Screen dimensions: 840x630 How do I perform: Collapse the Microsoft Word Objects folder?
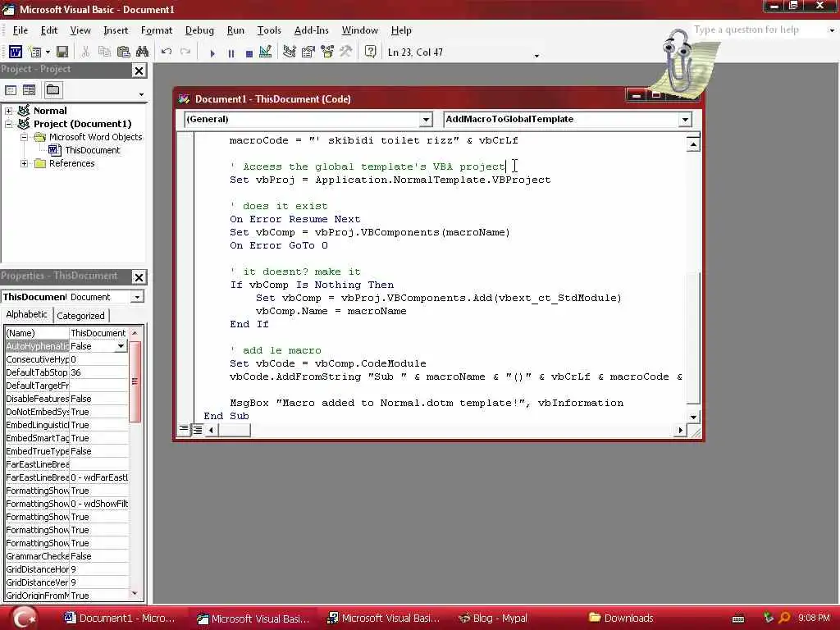click(x=24, y=137)
